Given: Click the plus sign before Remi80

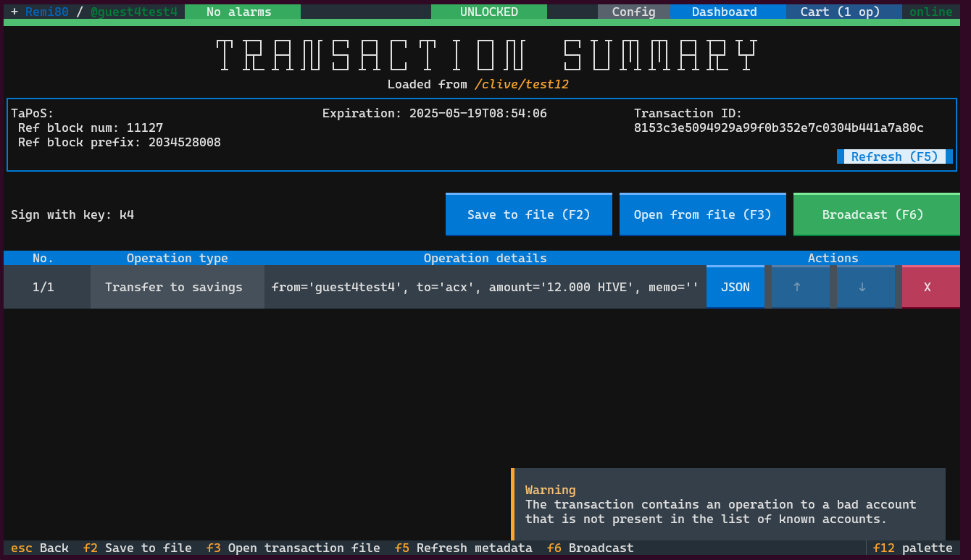Looking at the screenshot, I should coord(14,12).
